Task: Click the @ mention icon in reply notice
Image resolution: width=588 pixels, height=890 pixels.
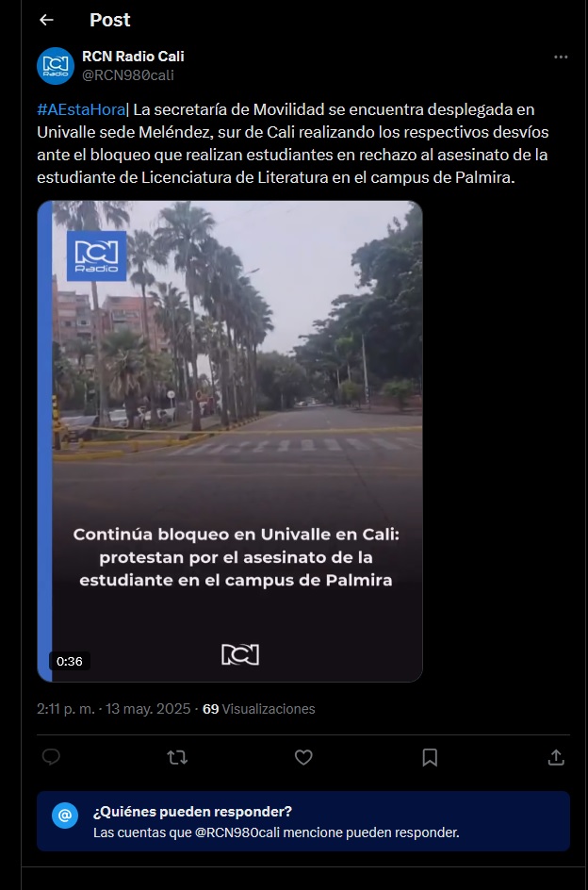Action: click(65, 816)
